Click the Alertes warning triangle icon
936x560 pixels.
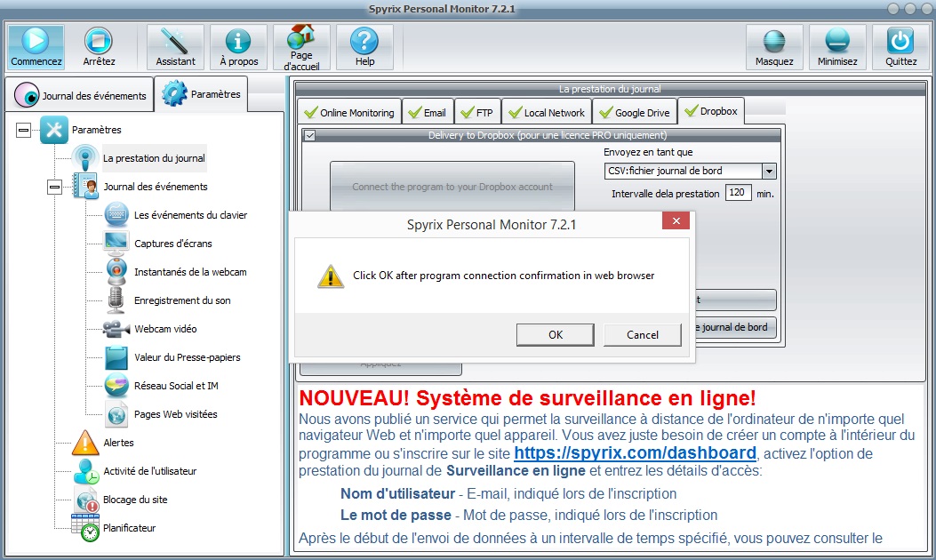(85, 443)
